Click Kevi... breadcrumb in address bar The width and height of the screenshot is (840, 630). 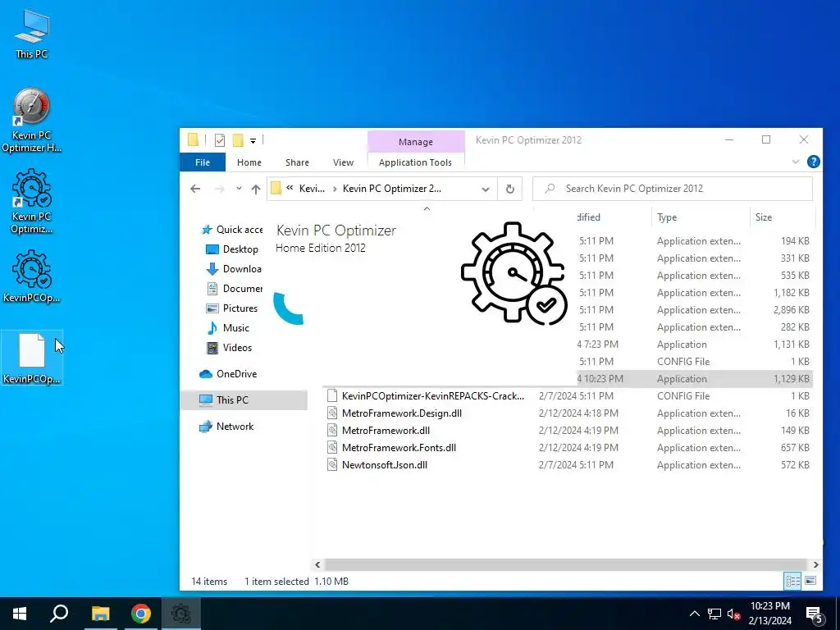pos(312,189)
